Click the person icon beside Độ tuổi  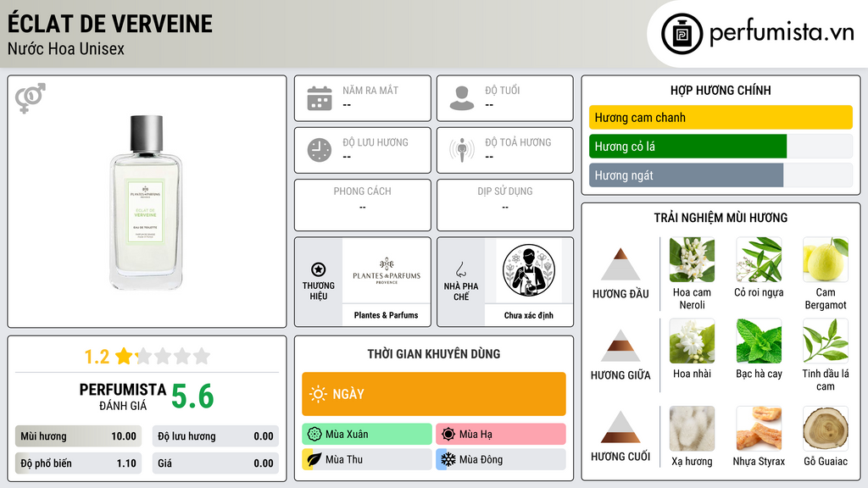pyautogui.click(x=462, y=98)
